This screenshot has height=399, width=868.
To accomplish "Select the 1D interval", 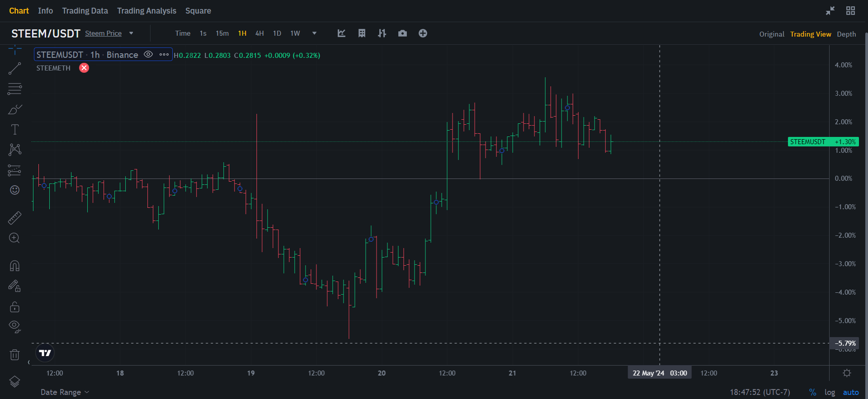I will (277, 33).
